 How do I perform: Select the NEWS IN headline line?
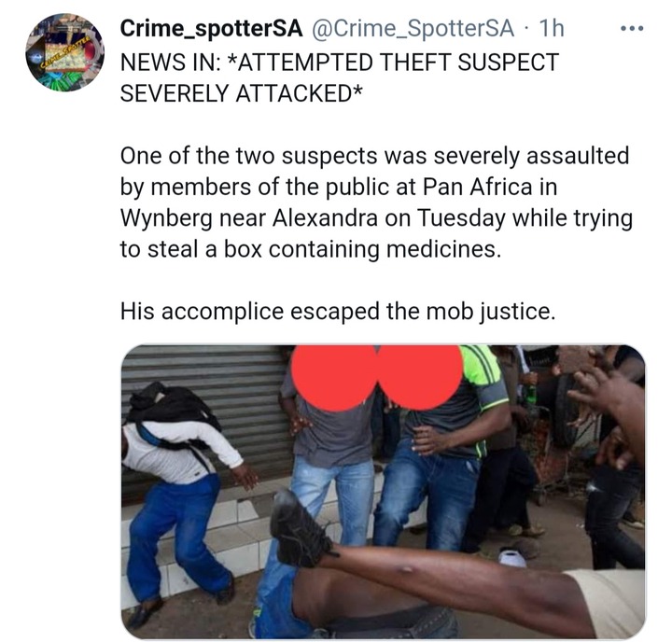tap(340, 62)
